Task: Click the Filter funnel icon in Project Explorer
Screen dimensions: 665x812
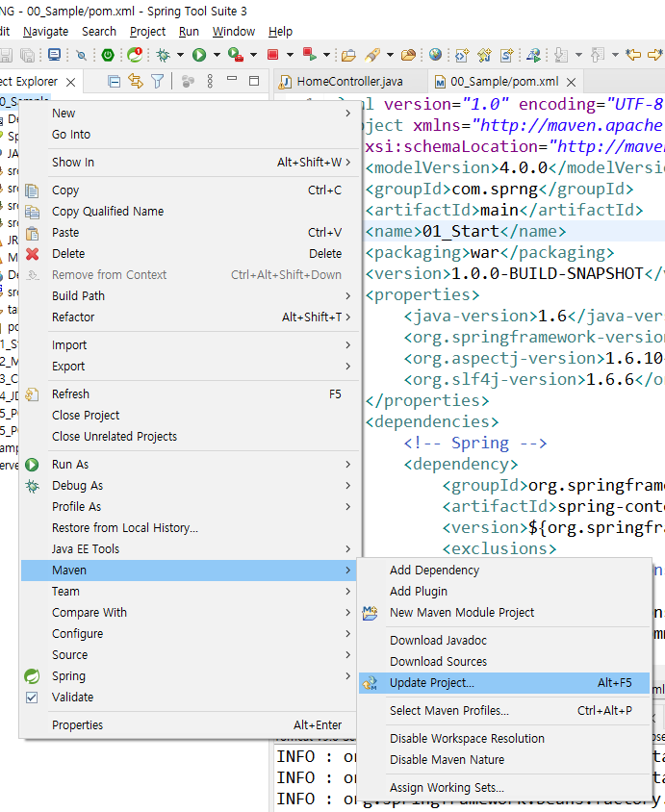Action: 158,81
